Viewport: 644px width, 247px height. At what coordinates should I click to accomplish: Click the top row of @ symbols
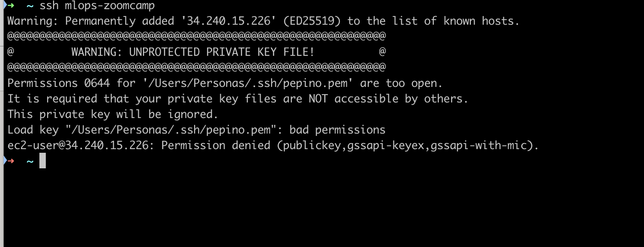tap(196, 37)
